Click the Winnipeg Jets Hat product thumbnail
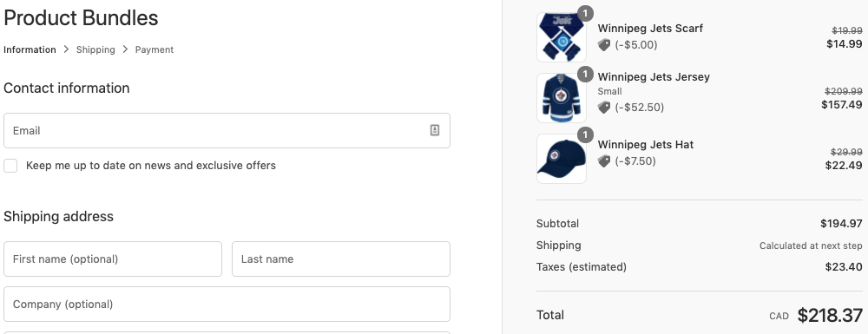 click(562, 159)
